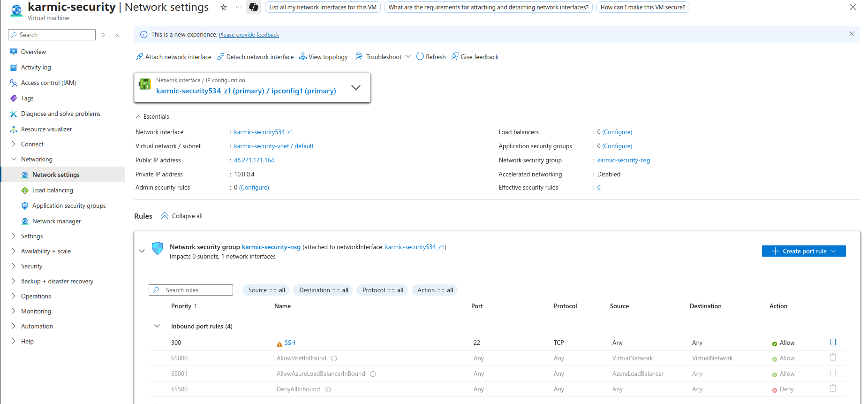Open Network manager from the sidebar
Image resolution: width=868 pixels, height=404 pixels.
click(x=56, y=221)
